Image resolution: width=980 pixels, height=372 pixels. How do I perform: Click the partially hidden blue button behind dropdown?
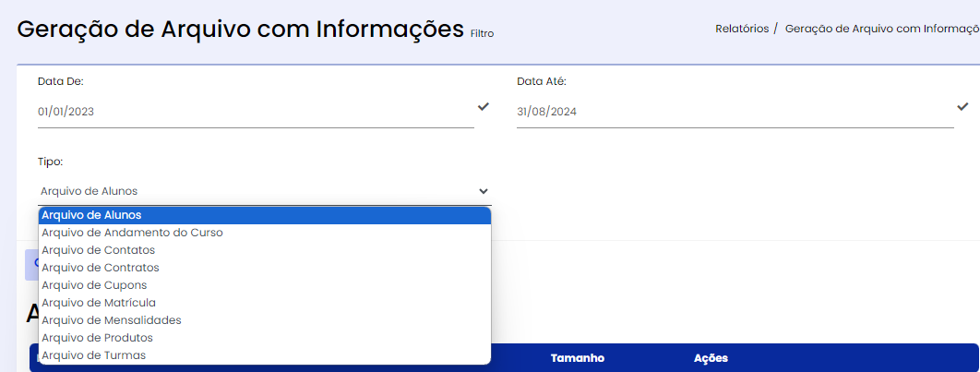[31, 265]
